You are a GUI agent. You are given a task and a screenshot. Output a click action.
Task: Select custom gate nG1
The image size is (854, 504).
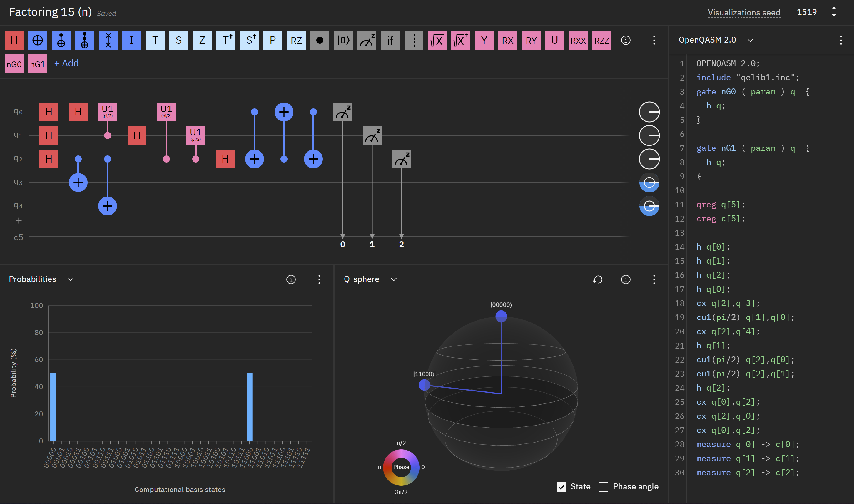[x=37, y=64]
